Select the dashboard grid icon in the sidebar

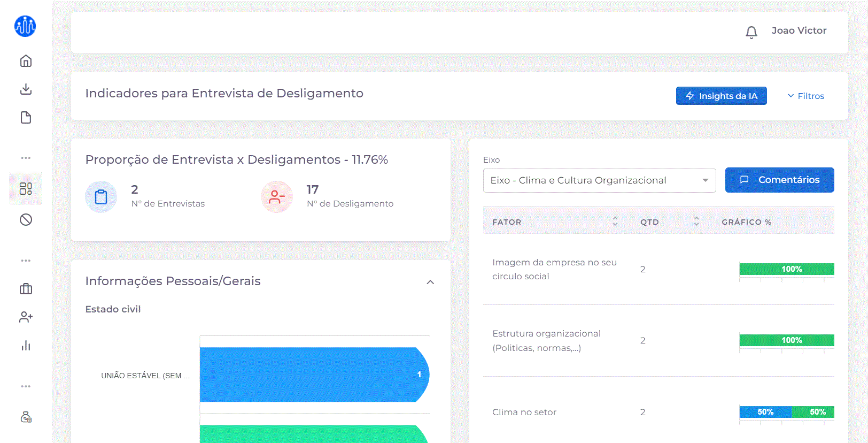click(26, 188)
